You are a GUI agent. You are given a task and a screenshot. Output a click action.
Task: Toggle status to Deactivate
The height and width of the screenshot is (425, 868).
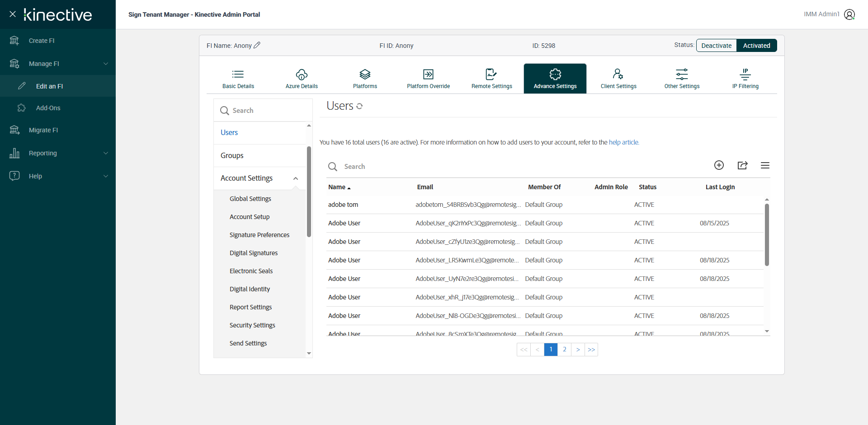click(716, 46)
